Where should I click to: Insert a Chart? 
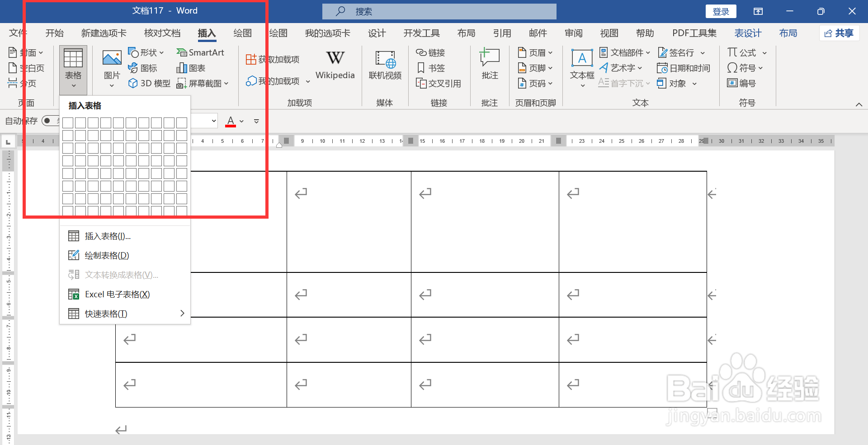(x=191, y=68)
